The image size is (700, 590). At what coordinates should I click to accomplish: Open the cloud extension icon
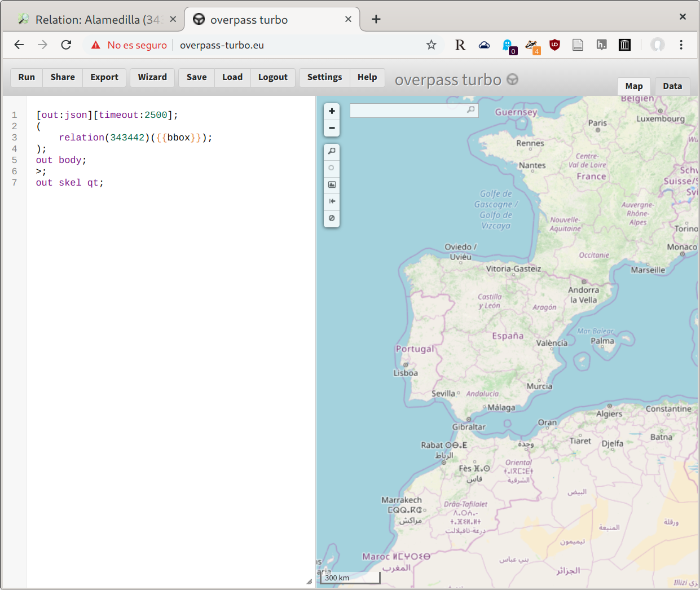[x=484, y=45]
